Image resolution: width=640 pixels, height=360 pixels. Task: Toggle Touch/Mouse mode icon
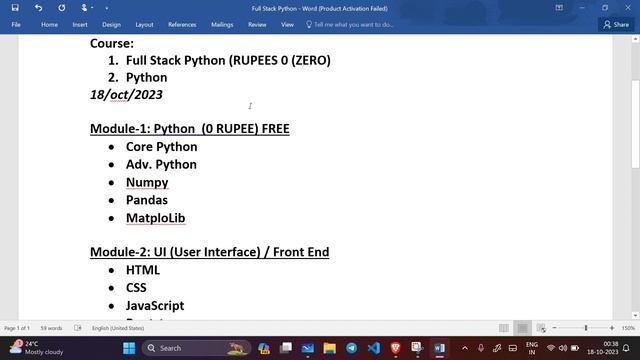pos(84,8)
